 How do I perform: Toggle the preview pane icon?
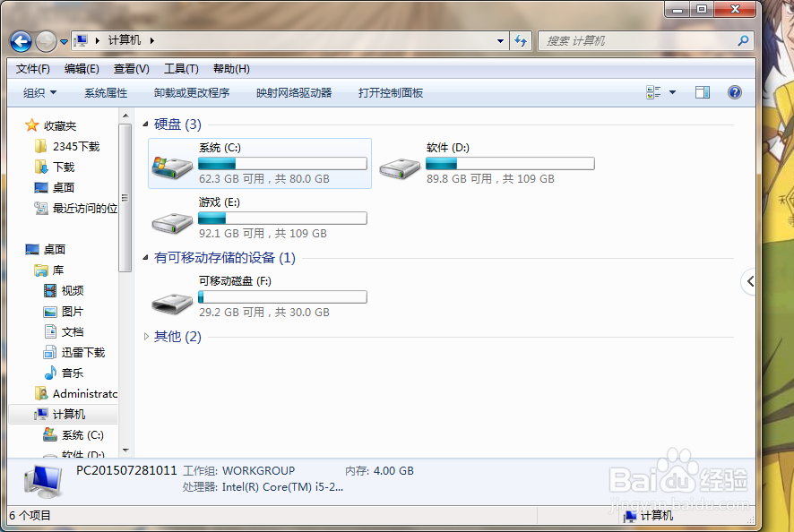(x=703, y=92)
